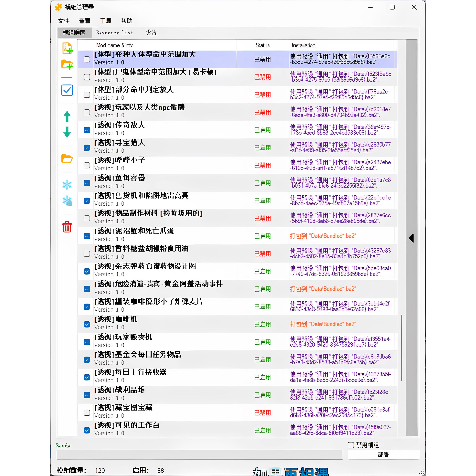Switch to the Resource list tab
The image size is (476, 476).
(x=115, y=32)
